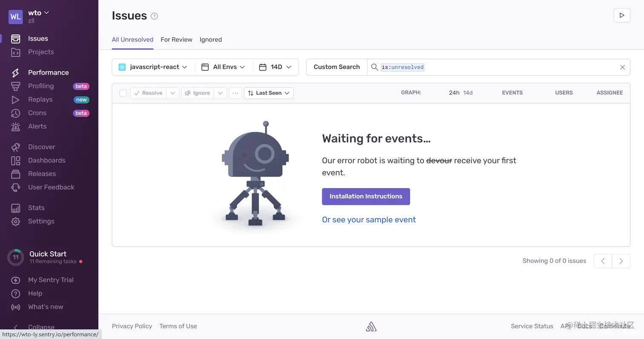The width and height of the screenshot is (644, 339).
Task: Click the Installation Instructions button
Action: [x=366, y=197]
